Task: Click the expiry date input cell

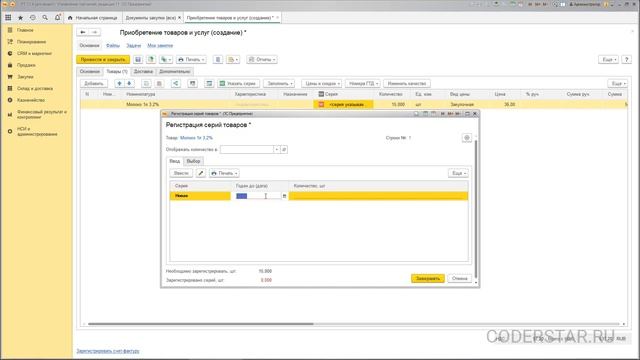Action: pos(258,196)
